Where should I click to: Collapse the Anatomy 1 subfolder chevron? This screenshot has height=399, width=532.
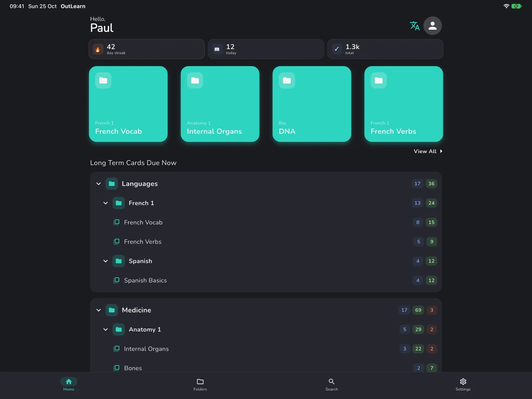(x=106, y=329)
